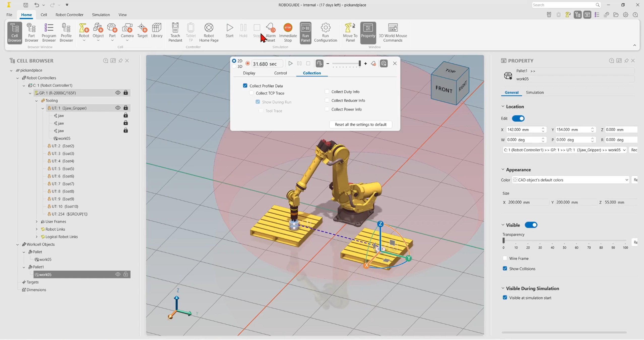This screenshot has width=644, height=340.
Task: Switch to the Simulation ribbon tab
Action: 101,15
